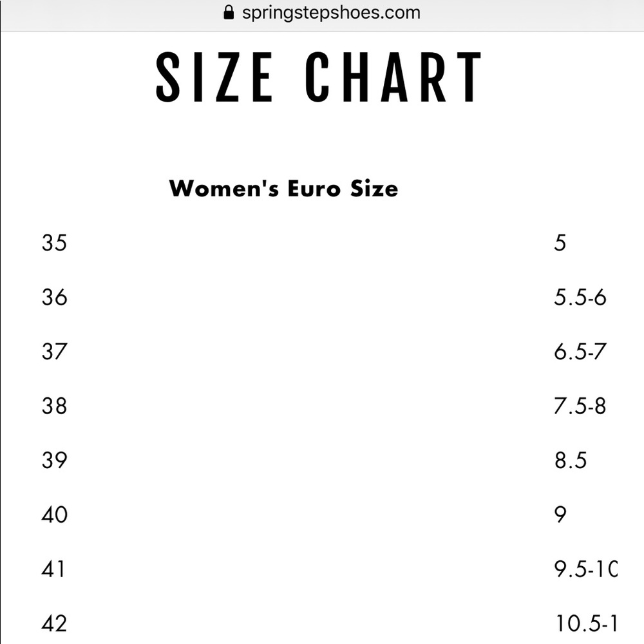Screen dimensions: 644x644
Task: Click the padlock security icon
Action: click(229, 12)
